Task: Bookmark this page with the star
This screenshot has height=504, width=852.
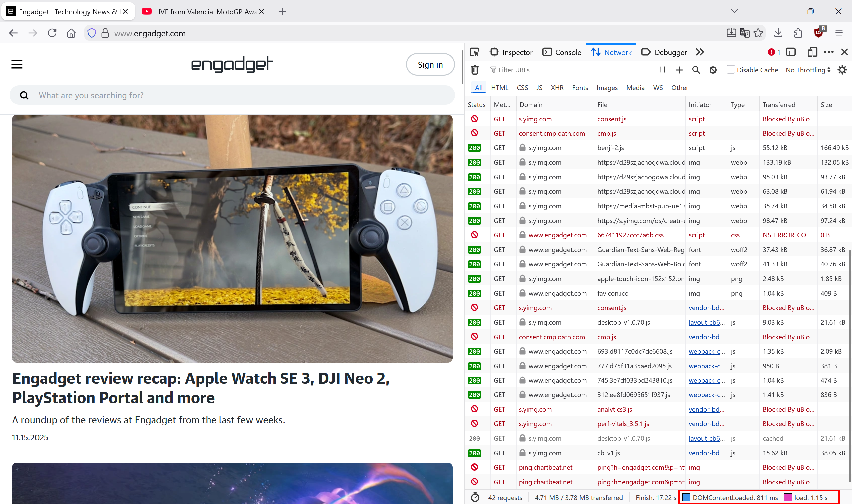Action: click(758, 33)
